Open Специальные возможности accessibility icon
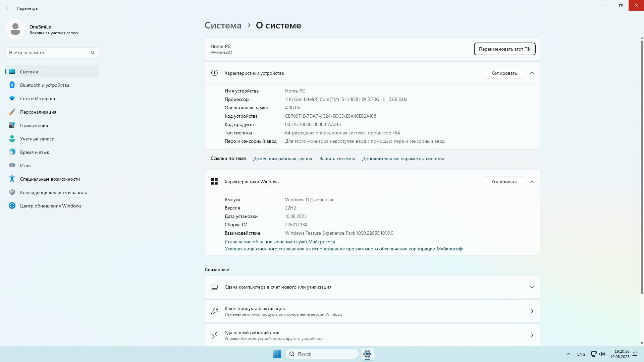This screenshot has width=644, height=362. (12, 179)
